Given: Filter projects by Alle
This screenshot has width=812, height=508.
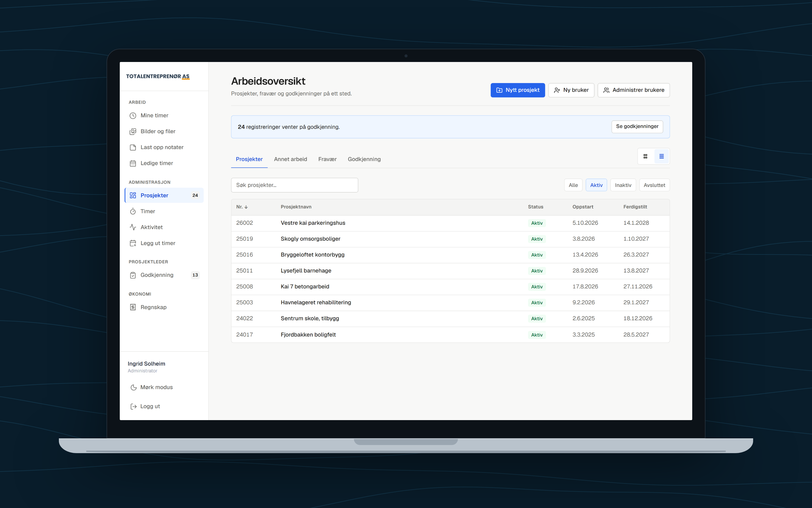Looking at the screenshot, I should coord(573,185).
